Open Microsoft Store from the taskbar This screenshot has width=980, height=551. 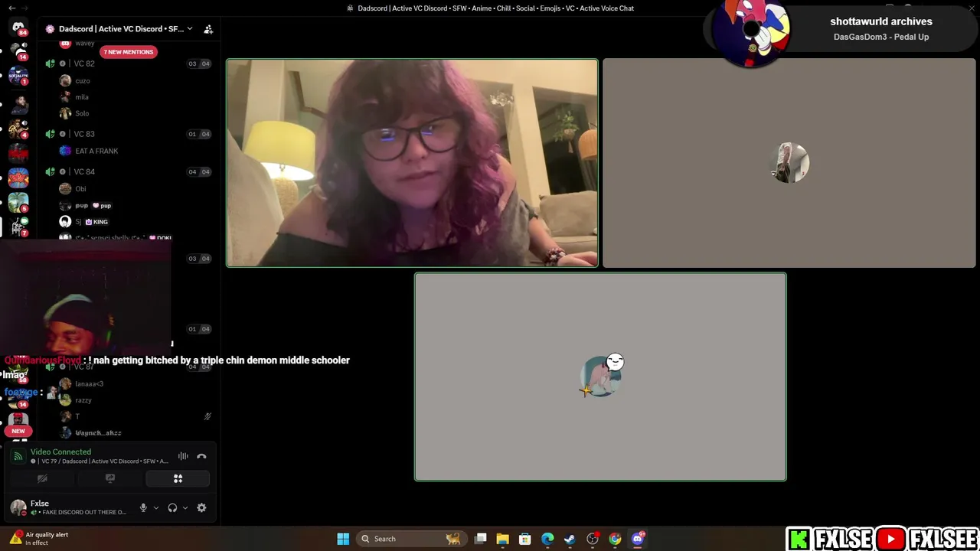(525, 539)
